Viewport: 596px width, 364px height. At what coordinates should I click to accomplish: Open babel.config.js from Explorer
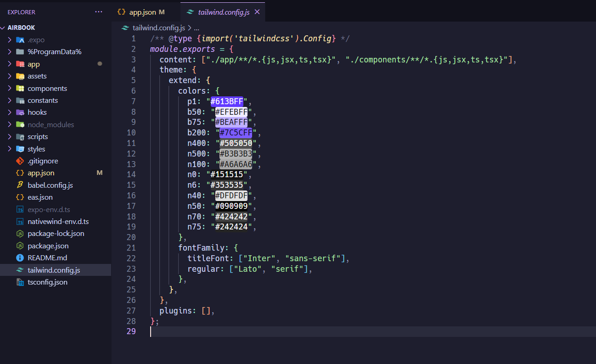coord(50,185)
